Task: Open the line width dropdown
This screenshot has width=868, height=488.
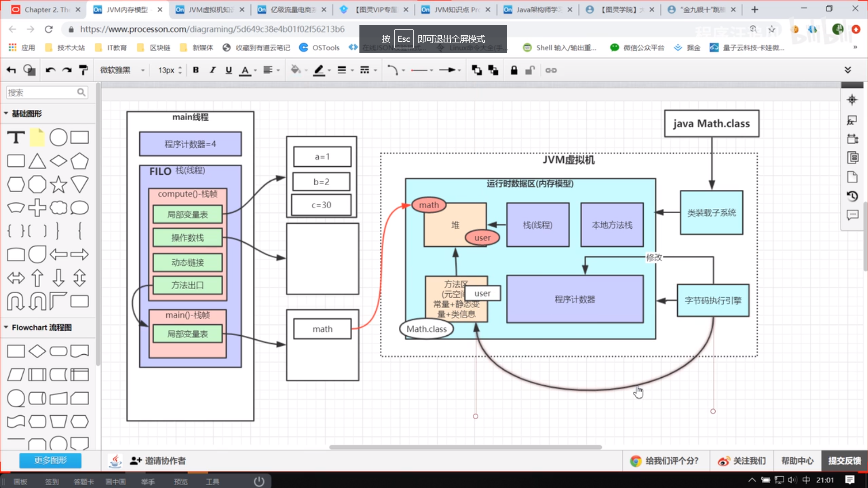Action: (x=345, y=70)
